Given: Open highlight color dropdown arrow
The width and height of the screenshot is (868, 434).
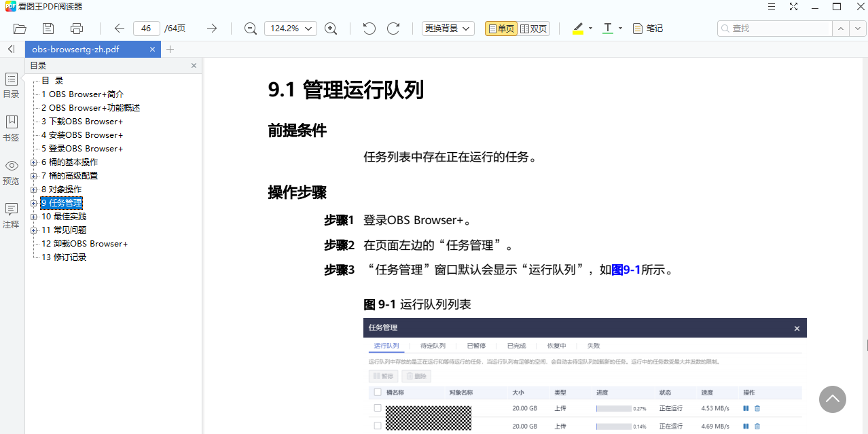Looking at the screenshot, I should [590, 29].
